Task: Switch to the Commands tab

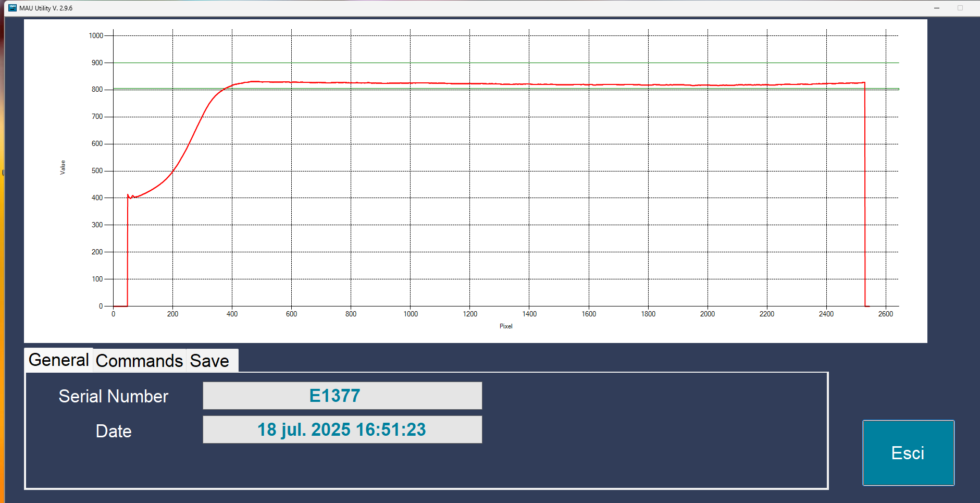Action: coord(139,361)
